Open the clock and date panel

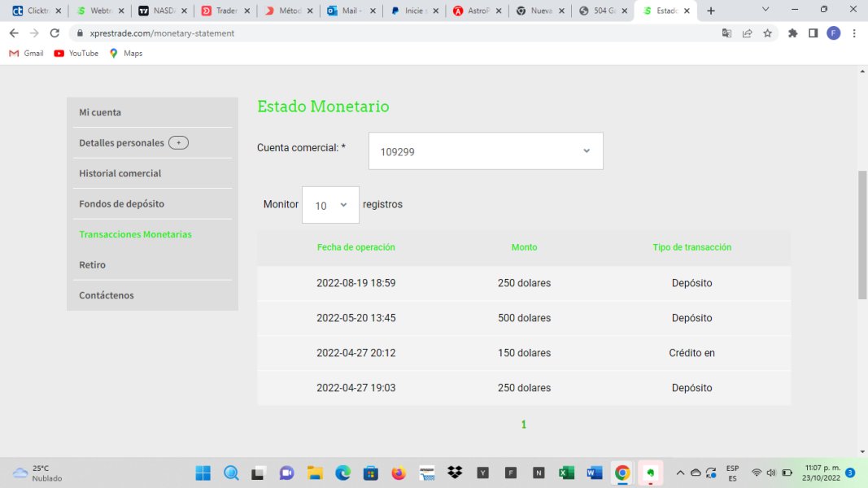click(822, 473)
